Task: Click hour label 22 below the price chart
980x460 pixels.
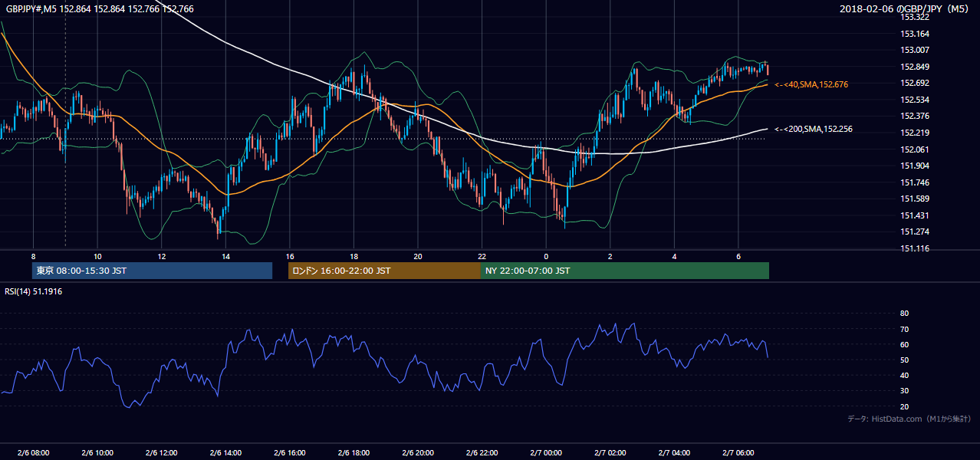Action: tap(482, 256)
